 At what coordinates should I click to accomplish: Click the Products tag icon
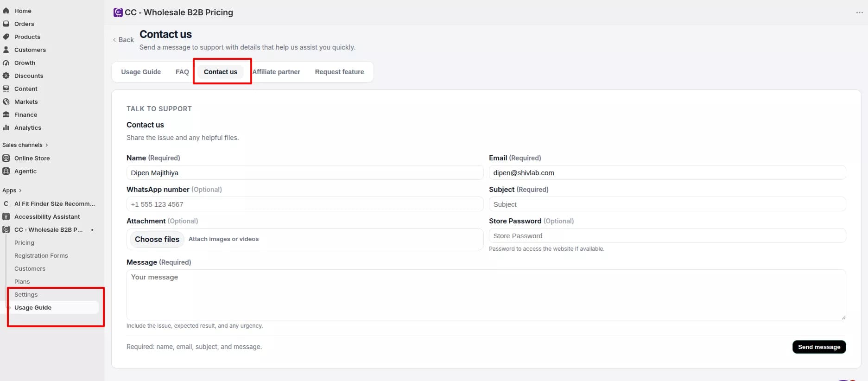click(x=6, y=37)
